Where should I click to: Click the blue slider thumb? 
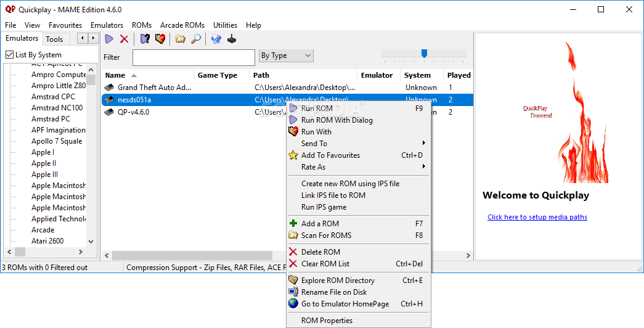[x=424, y=54]
